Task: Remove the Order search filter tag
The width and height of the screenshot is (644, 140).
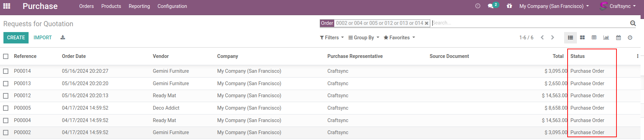Action: [x=426, y=23]
